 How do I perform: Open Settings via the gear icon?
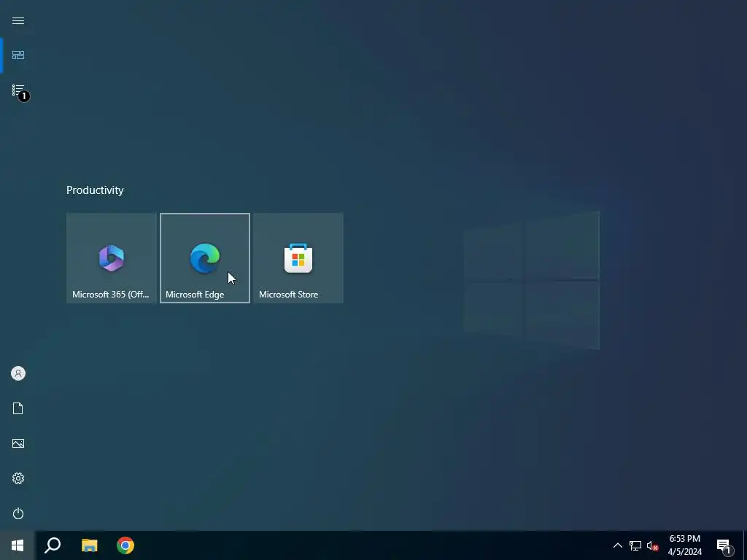pos(18,478)
